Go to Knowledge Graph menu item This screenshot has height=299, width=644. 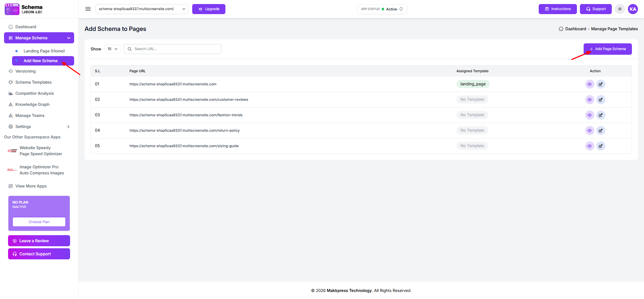(32, 104)
